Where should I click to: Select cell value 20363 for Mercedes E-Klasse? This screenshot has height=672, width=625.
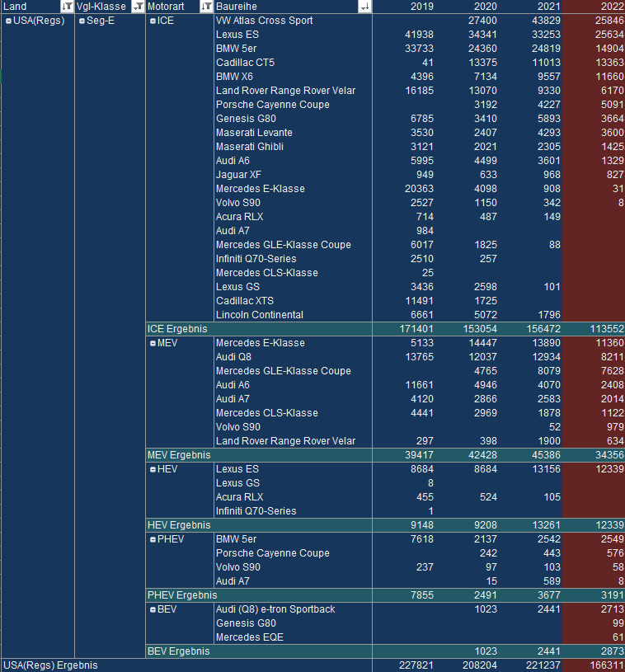point(419,189)
